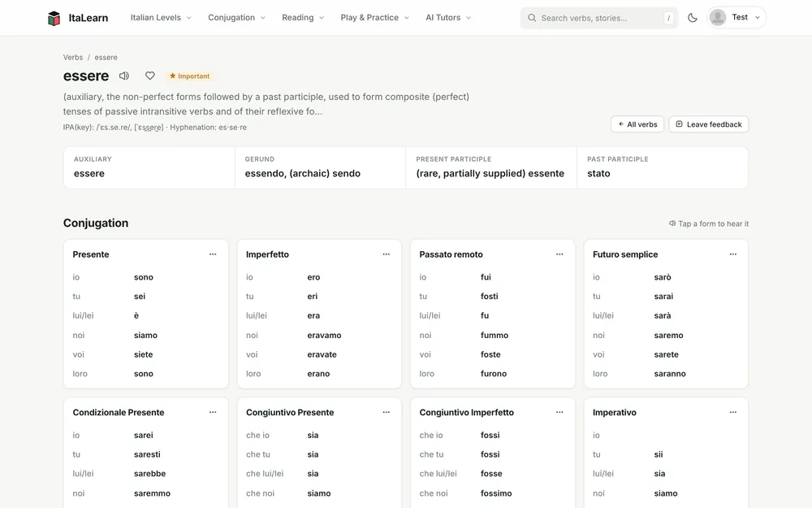Expand the Play & Practice menu
Image resolution: width=812 pixels, height=508 pixels.
tap(375, 18)
